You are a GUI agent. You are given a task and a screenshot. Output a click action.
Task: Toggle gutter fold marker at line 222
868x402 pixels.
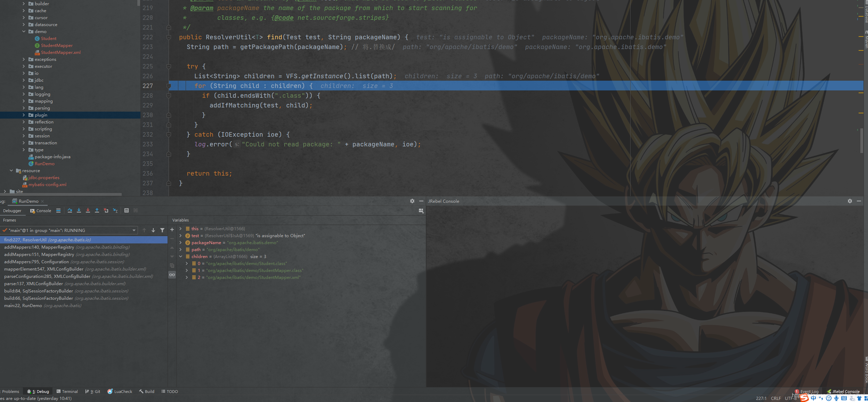169,37
